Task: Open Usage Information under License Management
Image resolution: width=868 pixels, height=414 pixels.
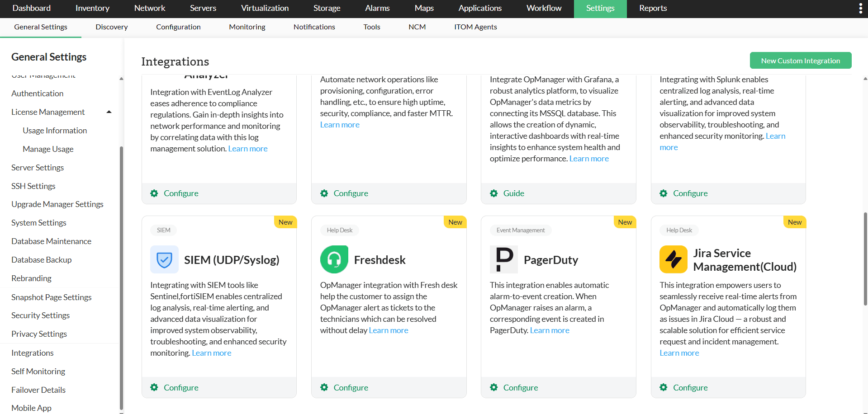Action: click(55, 131)
